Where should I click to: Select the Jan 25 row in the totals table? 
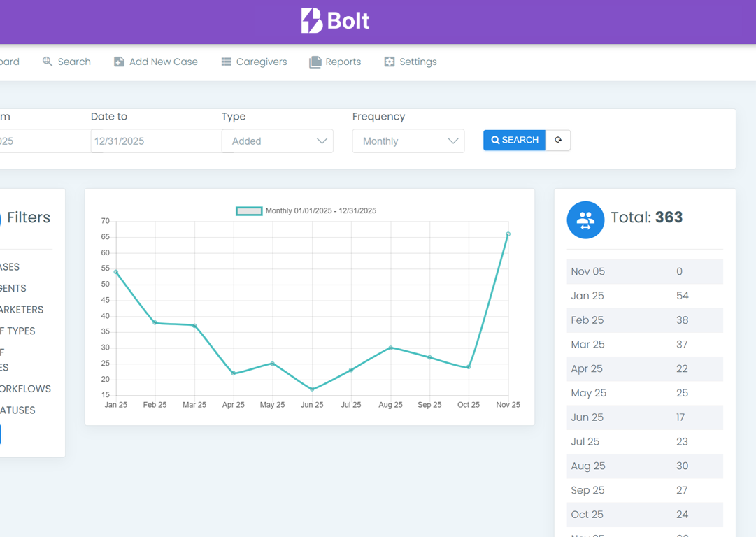644,295
